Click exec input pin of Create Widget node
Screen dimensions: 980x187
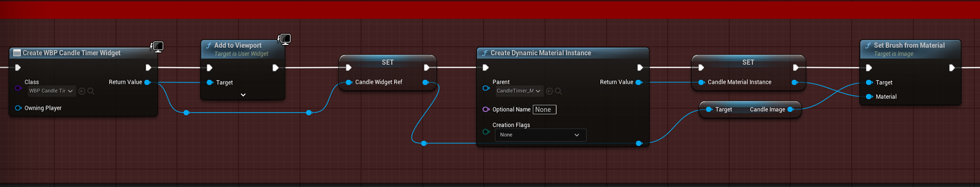click(18, 67)
